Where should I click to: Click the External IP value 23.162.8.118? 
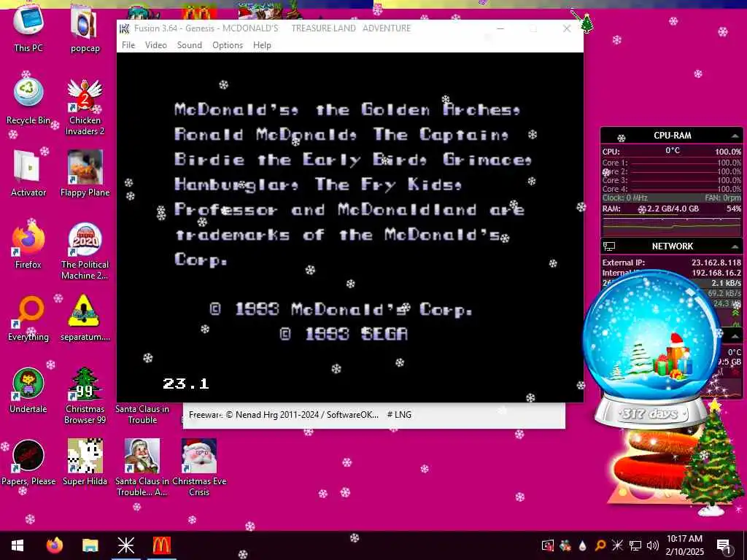coord(716,262)
